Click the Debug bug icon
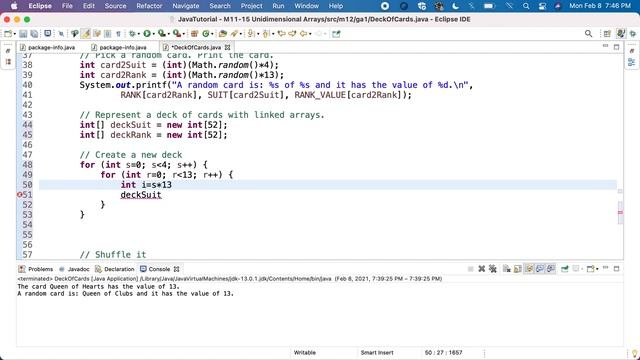This screenshot has width=640, height=360. pos(131,34)
